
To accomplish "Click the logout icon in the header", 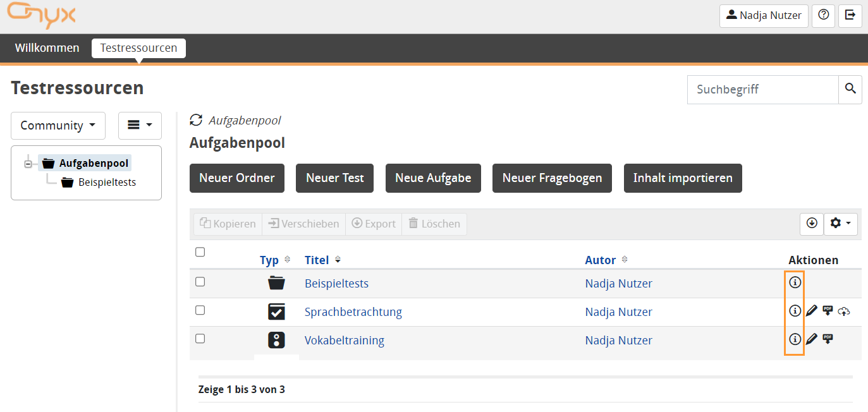I will point(850,15).
